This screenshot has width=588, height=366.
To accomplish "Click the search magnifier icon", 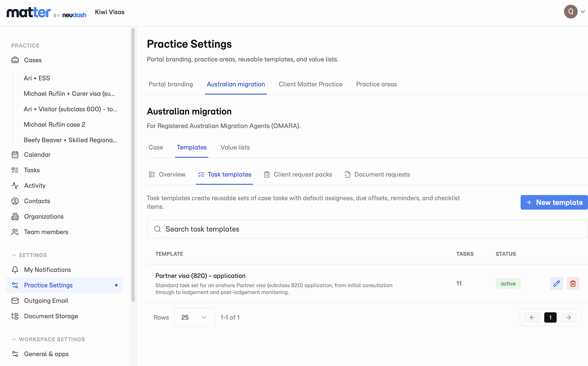I will 157,229.
